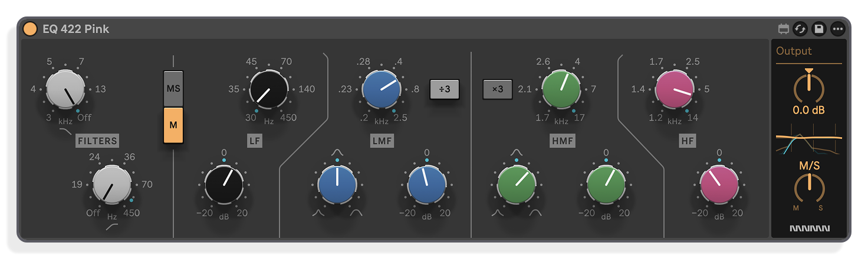Viewport: 868px width, 259px height.
Task: Click the pink HF gain dB knob
Action: coord(719,184)
